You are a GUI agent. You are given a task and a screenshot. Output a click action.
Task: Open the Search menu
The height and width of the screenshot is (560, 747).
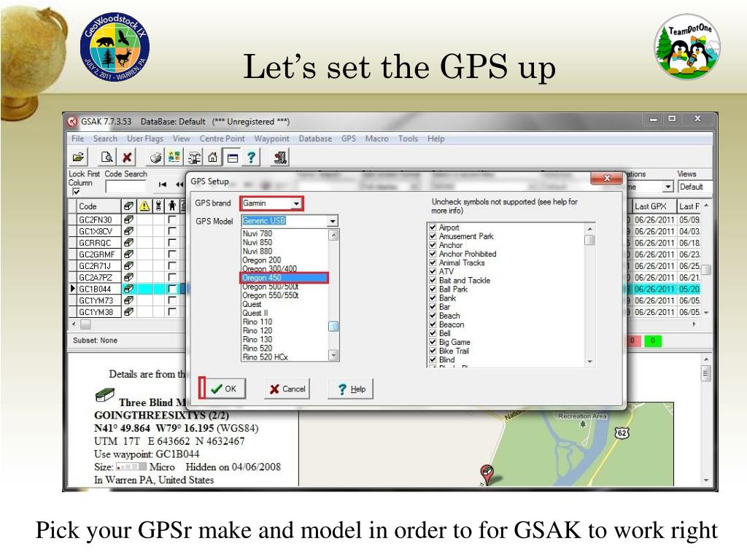pos(105,139)
